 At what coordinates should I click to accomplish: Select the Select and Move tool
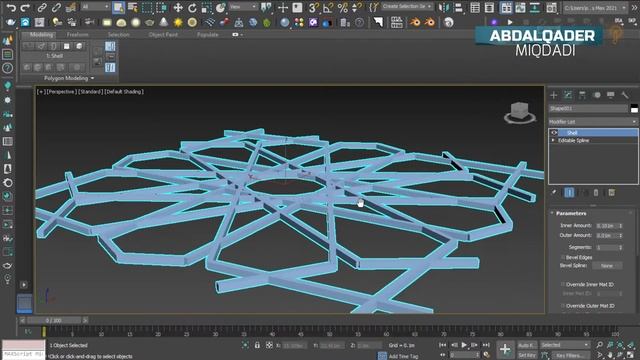[178, 7]
